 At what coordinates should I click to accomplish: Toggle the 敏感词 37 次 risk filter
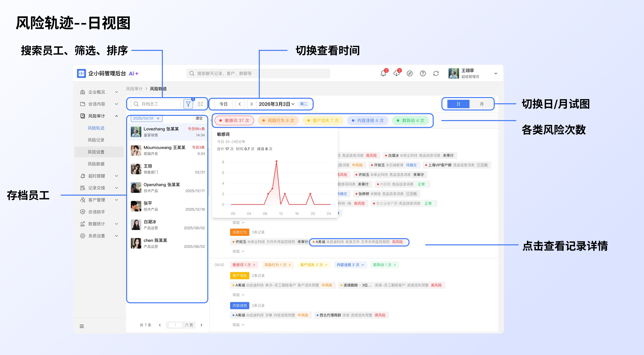tap(234, 120)
